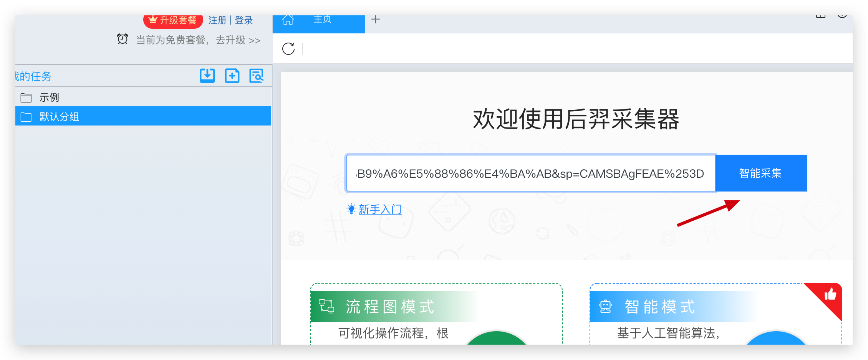Open the 新手入门 beginner guide link

380,210
